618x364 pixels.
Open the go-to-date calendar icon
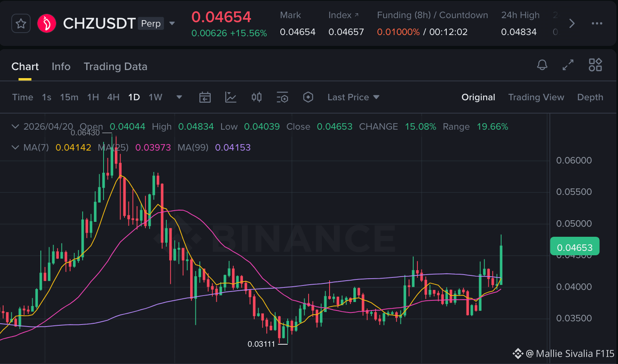pyautogui.click(x=205, y=97)
